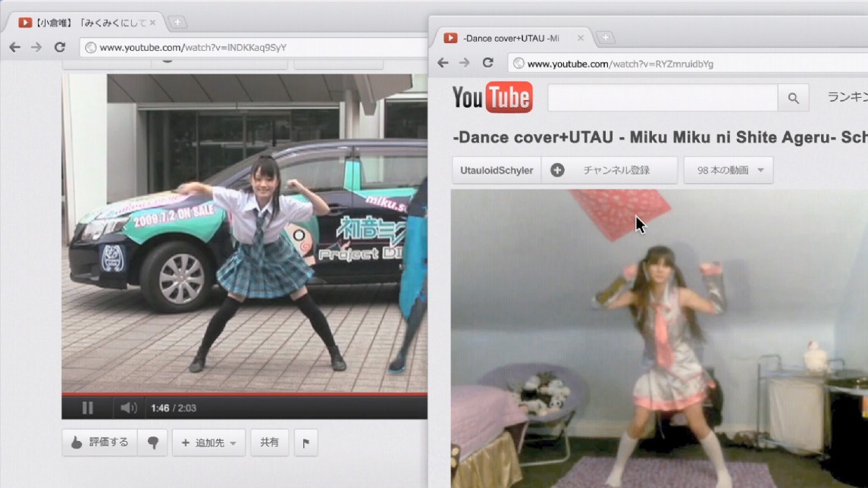This screenshot has height=488, width=868.
Task: Open the 追加先 add-to dropdown
Action: click(208, 443)
